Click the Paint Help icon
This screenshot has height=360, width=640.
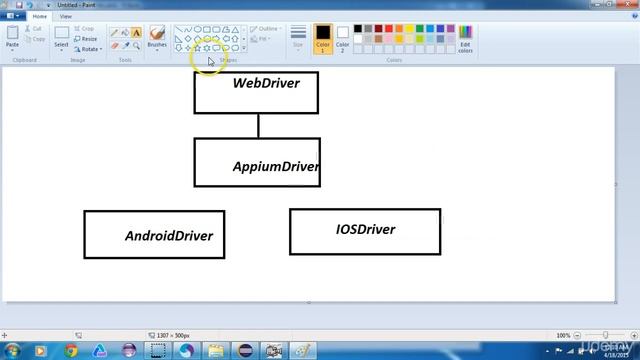635,16
